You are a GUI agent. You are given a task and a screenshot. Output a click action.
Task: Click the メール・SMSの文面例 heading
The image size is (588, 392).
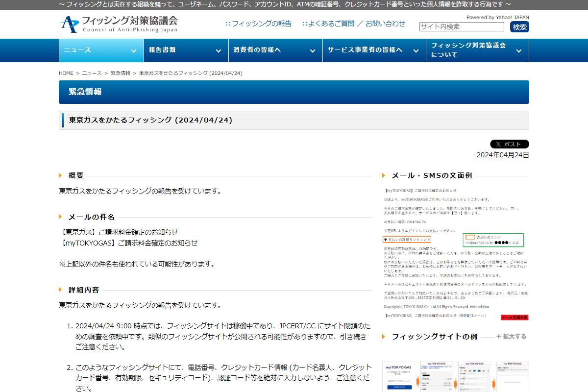click(432, 175)
